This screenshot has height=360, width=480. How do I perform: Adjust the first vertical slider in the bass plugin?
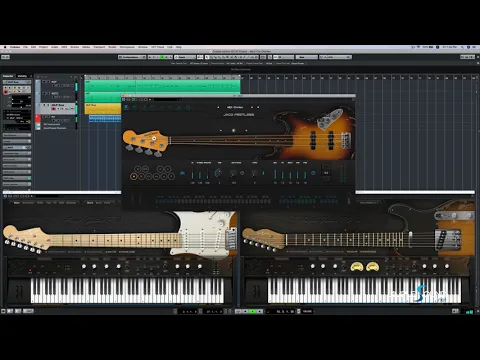coord(192,173)
